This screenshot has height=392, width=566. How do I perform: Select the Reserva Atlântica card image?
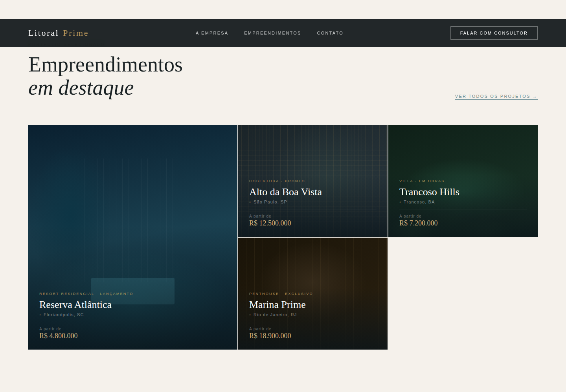[132, 196]
